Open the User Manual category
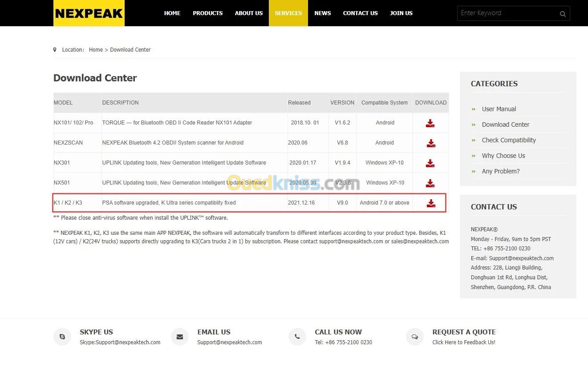588x366 pixels. coord(499,109)
